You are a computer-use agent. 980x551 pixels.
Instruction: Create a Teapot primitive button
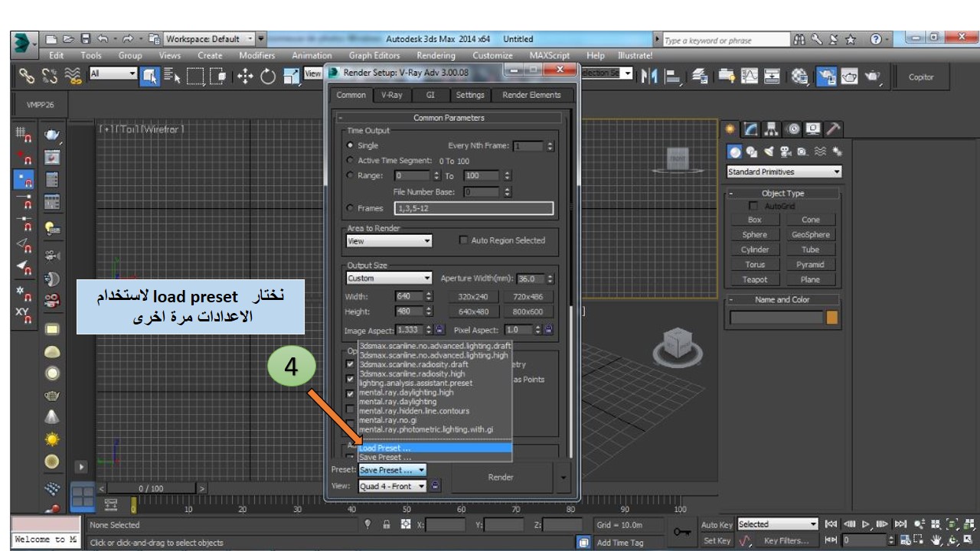click(754, 279)
